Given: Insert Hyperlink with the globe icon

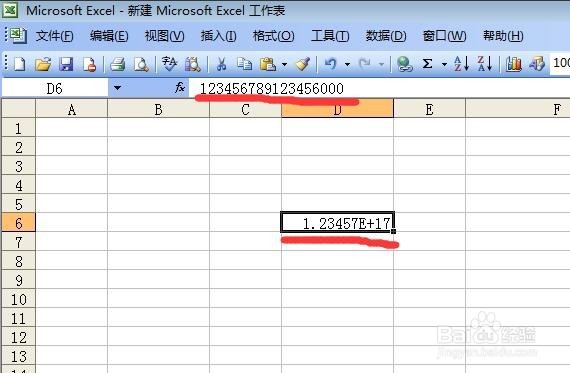Looking at the screenshot, I should (404, 64).
